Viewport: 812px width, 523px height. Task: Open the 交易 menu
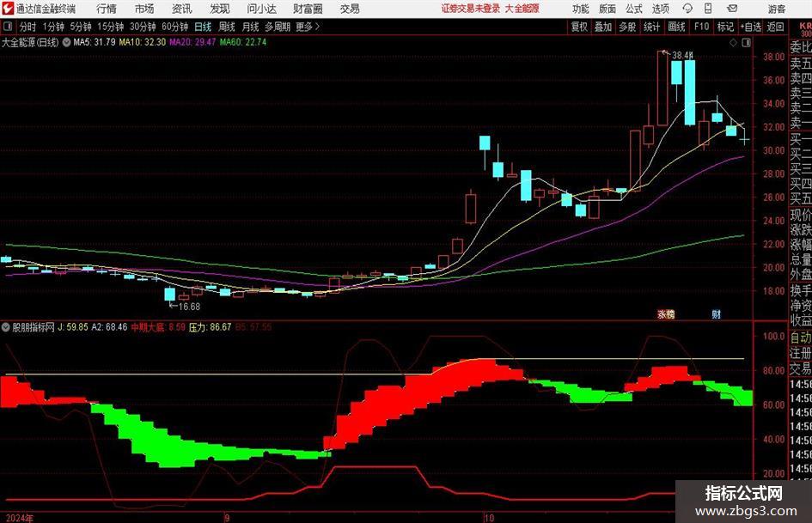pos(350,9)
